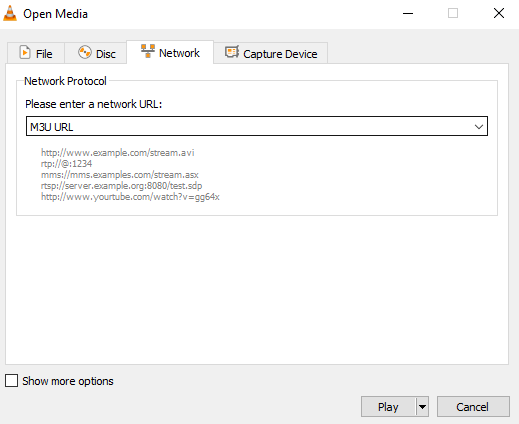The image size is (519, 424).
Task: Click the youtube.com example URL text
Action: click(130, 197)
